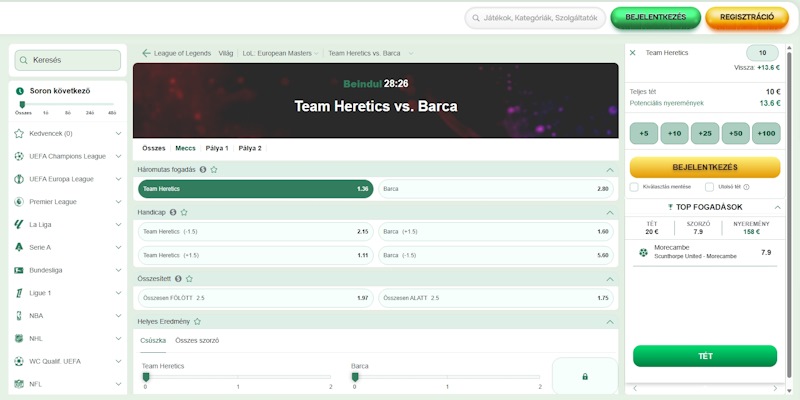
Task: Click the green TÉT button
Action: click(x=705, y=356)
